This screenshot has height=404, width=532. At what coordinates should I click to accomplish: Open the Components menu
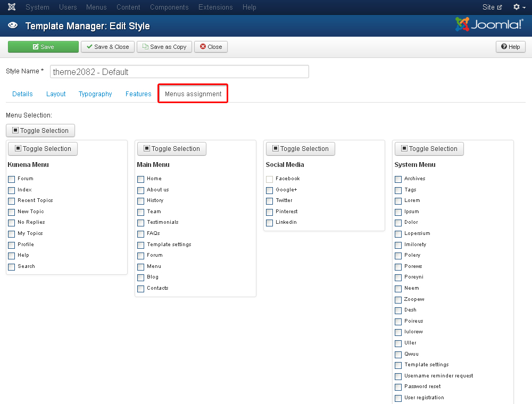[x=169, y=7]
